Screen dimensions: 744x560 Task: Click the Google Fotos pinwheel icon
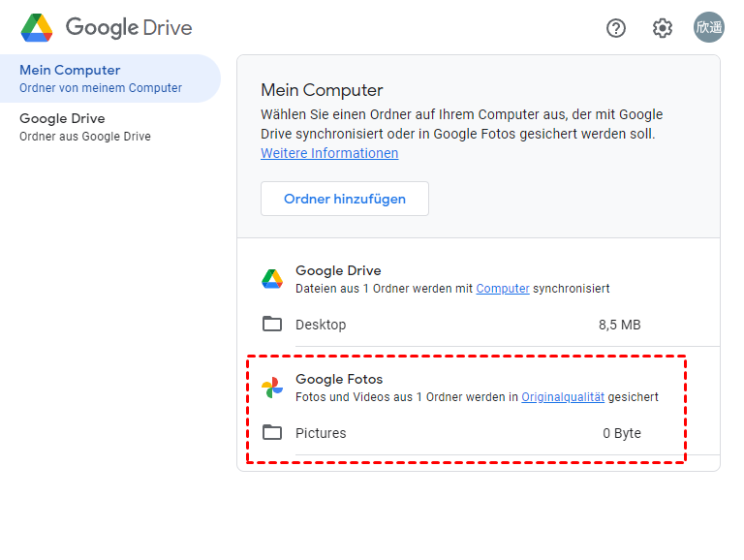pos(272,388)
